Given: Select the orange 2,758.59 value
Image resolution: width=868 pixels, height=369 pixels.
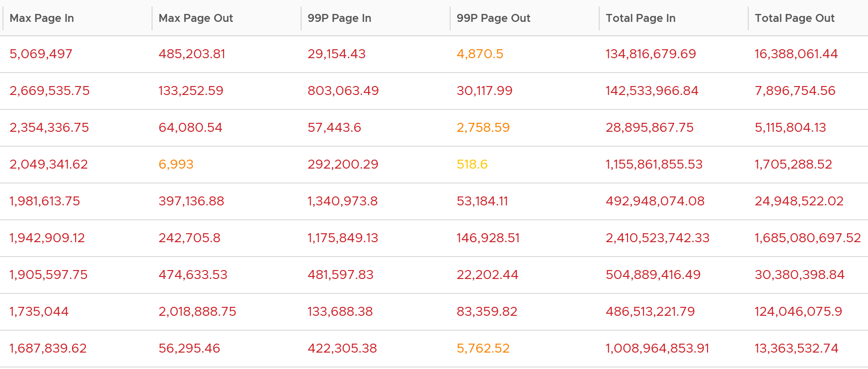Looking at the screenshot, I should coord(483,128).
